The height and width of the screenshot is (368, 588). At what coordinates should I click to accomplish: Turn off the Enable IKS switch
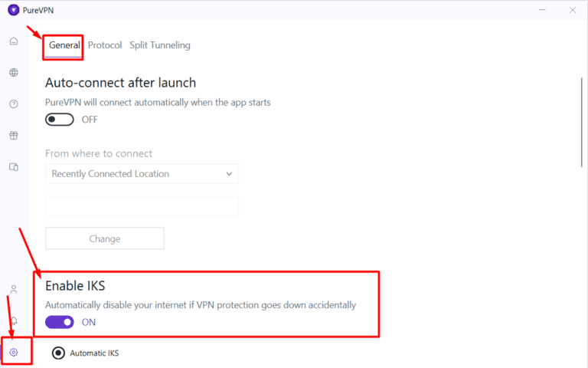coord(60,322)
